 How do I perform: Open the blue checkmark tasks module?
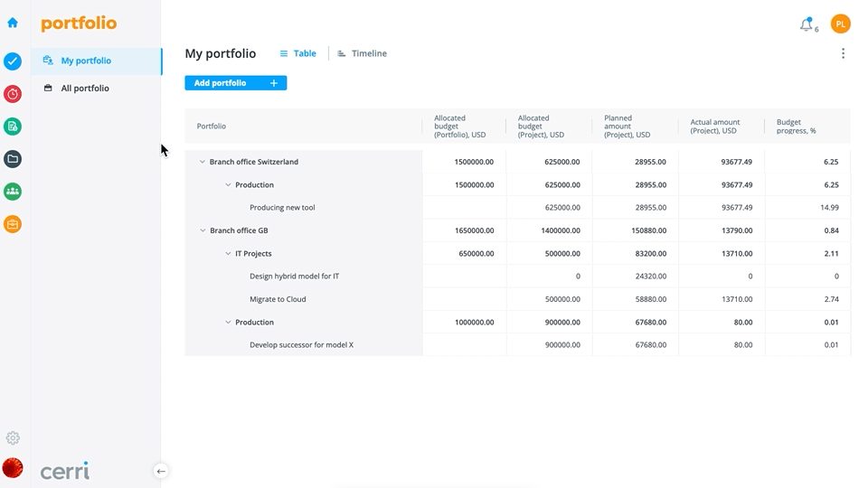click(13, 61)
